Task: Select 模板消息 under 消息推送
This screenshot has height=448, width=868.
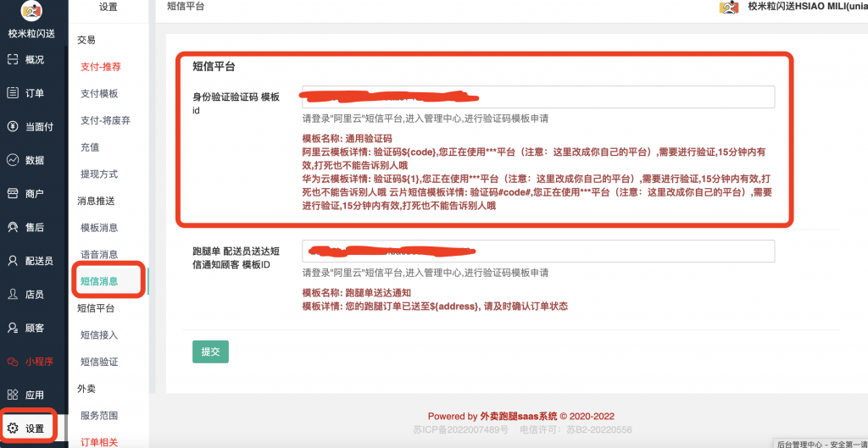Action: (x=99, y=228)
